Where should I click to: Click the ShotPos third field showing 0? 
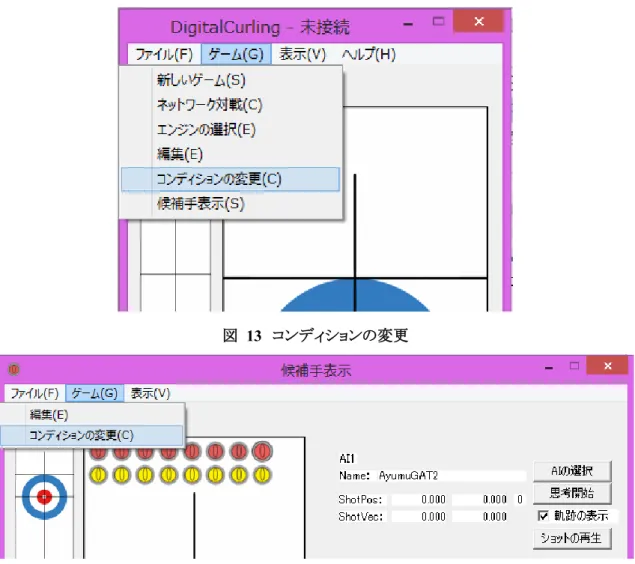pos(520,500)
